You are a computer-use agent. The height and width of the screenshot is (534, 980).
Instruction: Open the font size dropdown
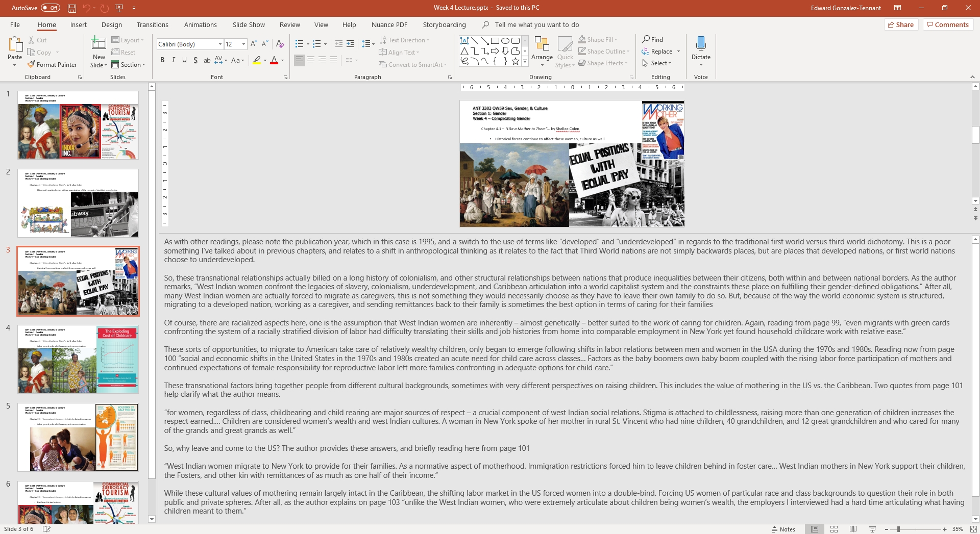(x=243, y=44)
